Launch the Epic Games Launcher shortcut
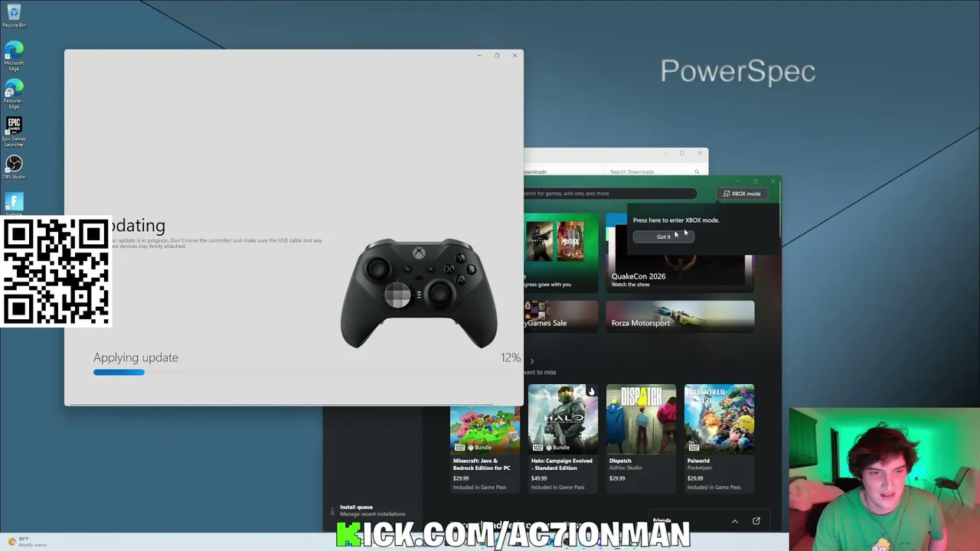Viewport: 980px width, 551px height. pyautogui.click(x=14, y=132)
